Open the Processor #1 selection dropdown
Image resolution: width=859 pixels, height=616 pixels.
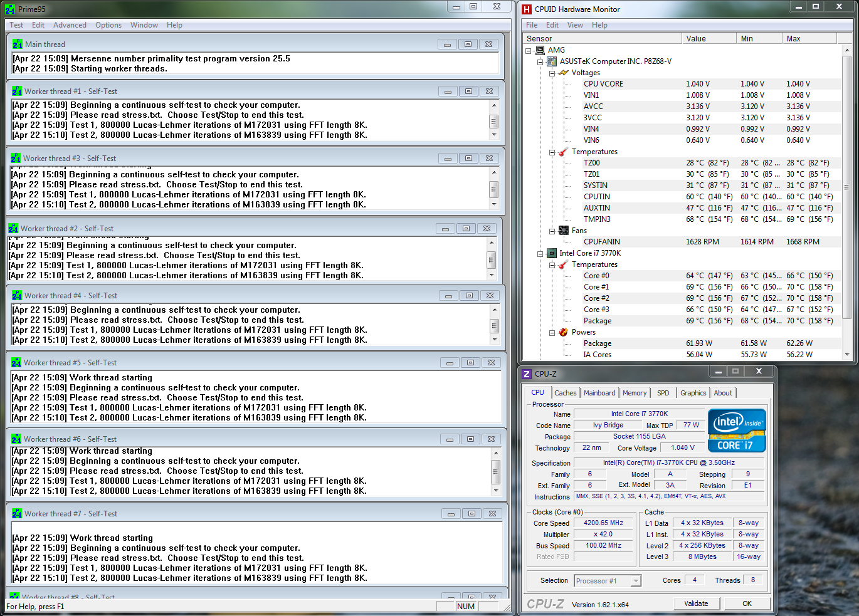pos(636,581)
